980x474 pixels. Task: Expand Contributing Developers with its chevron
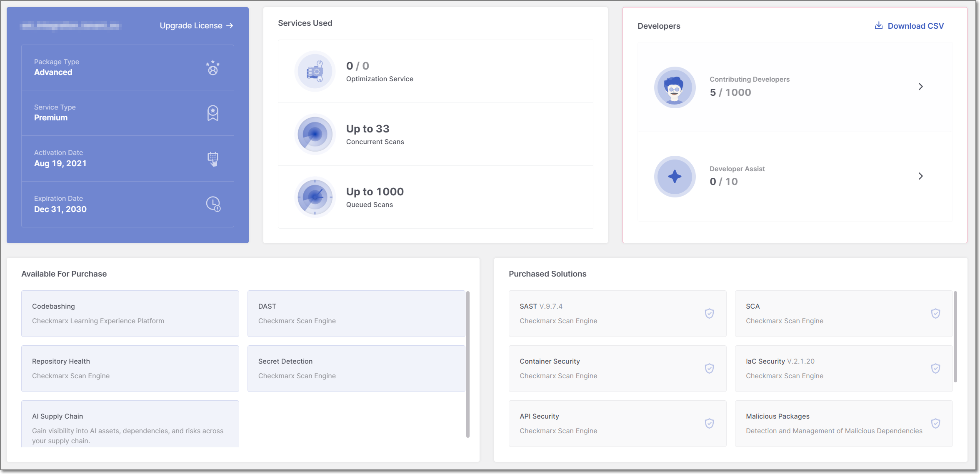(921, 87)
